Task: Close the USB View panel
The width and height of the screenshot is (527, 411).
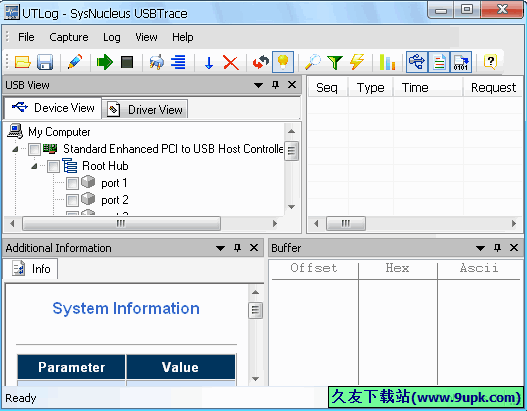Action: click(292, 85)
